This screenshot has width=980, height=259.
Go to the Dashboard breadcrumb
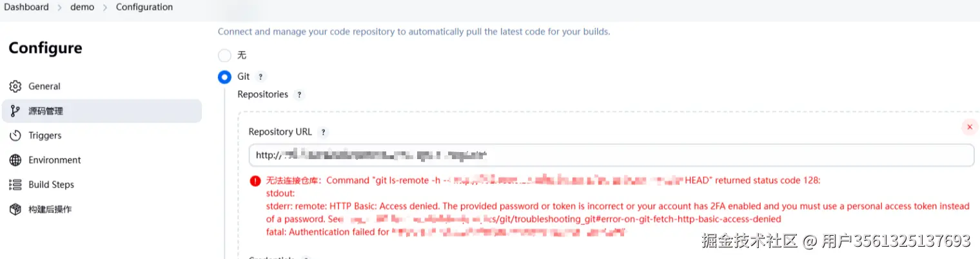click(26, 7)
